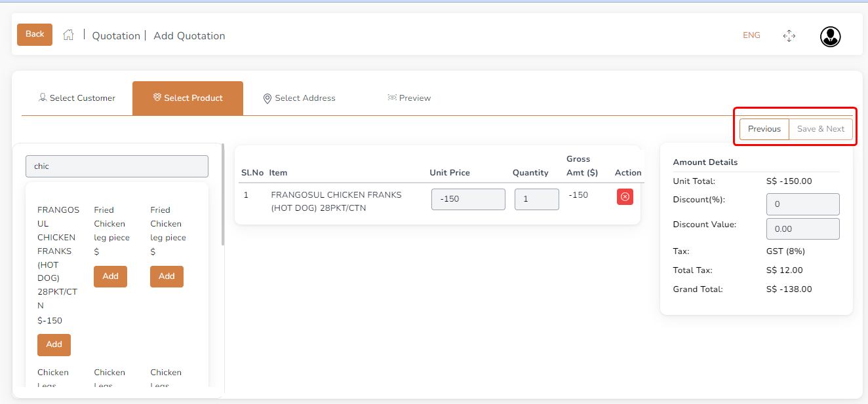Open the Preview tab
Screen dimensions: 868x404
(409, 98)
